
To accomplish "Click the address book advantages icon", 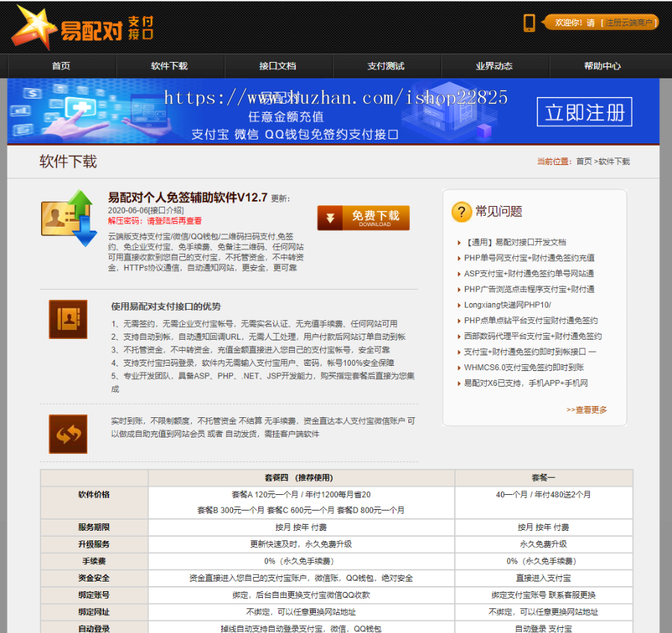I will [x=68, y=319].
